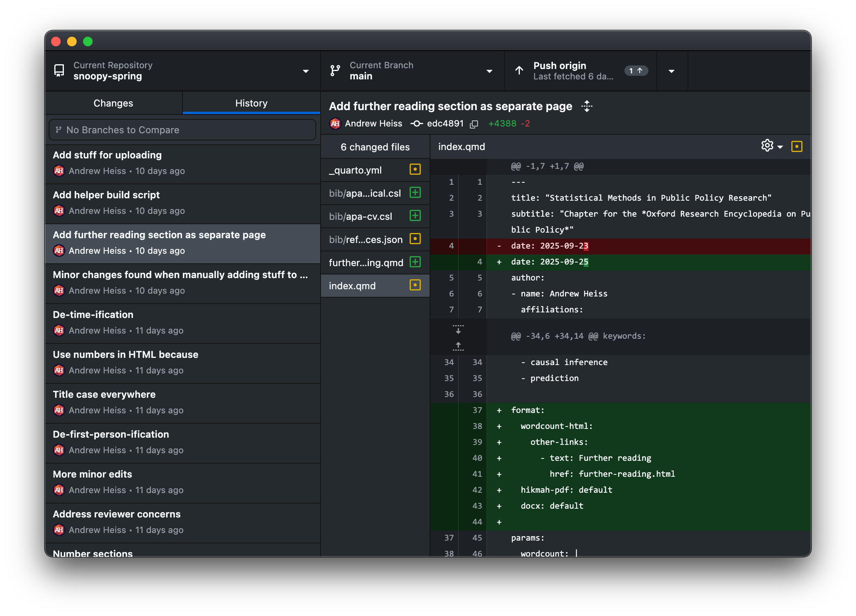The width and height of the screenshot is (856, 616).
Task: Click the copy commit SHA icon
Action: pyautogui.click(x=474, y=124)
